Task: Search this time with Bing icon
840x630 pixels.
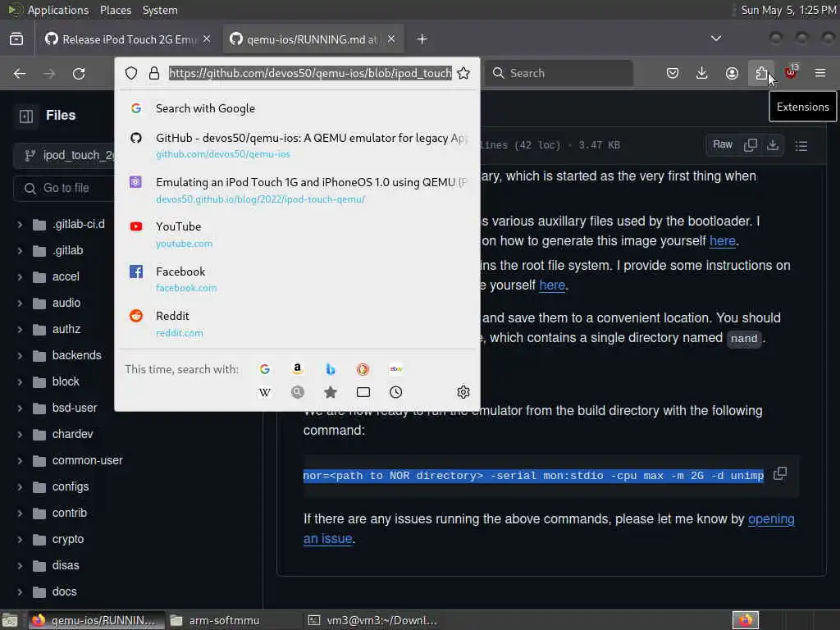Action: tap(331, 369)
